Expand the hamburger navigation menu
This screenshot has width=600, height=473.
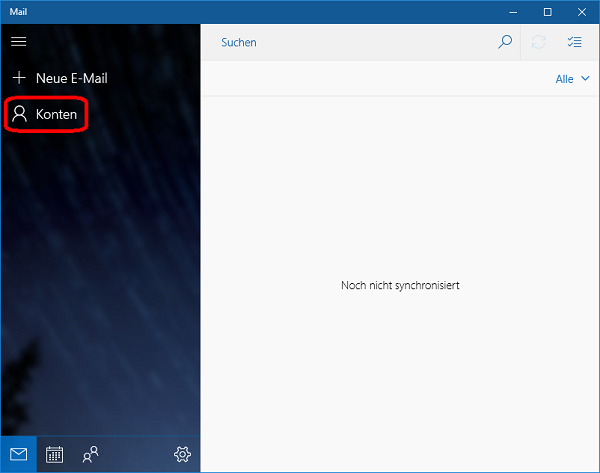click(18, 42)
